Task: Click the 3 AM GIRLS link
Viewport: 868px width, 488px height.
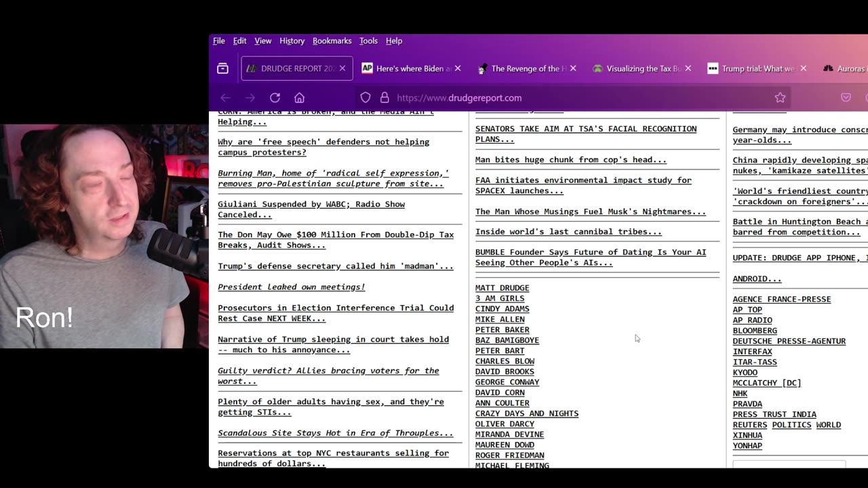Action: [x=500, y=298]
